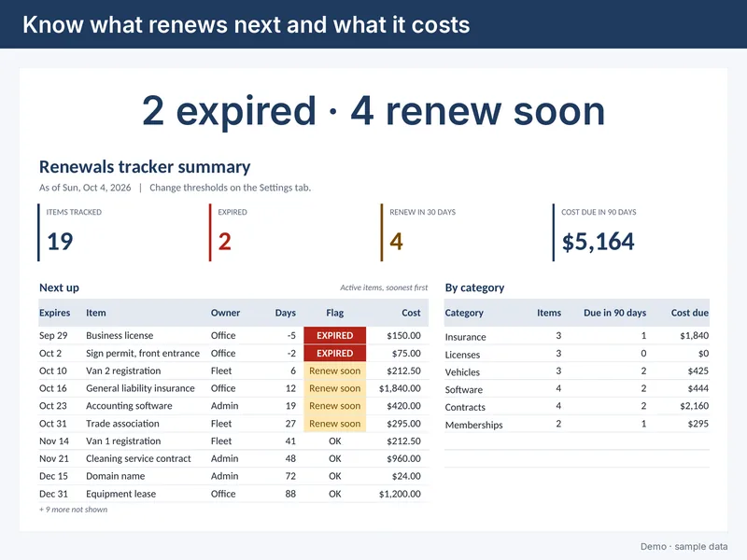
Task: Click the Renew in 30 Days value 4
Action: pyautogui.click(x=396, y=242)
